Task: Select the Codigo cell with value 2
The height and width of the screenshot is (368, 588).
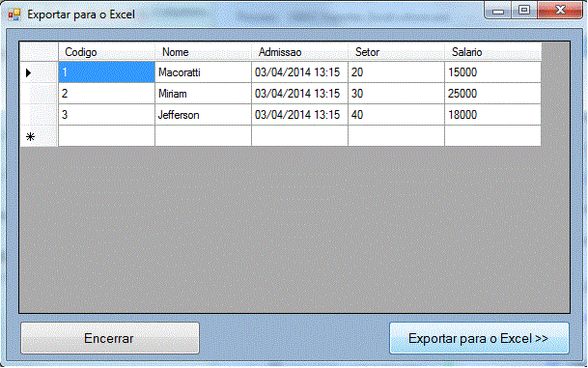Action: pos(106,94)
